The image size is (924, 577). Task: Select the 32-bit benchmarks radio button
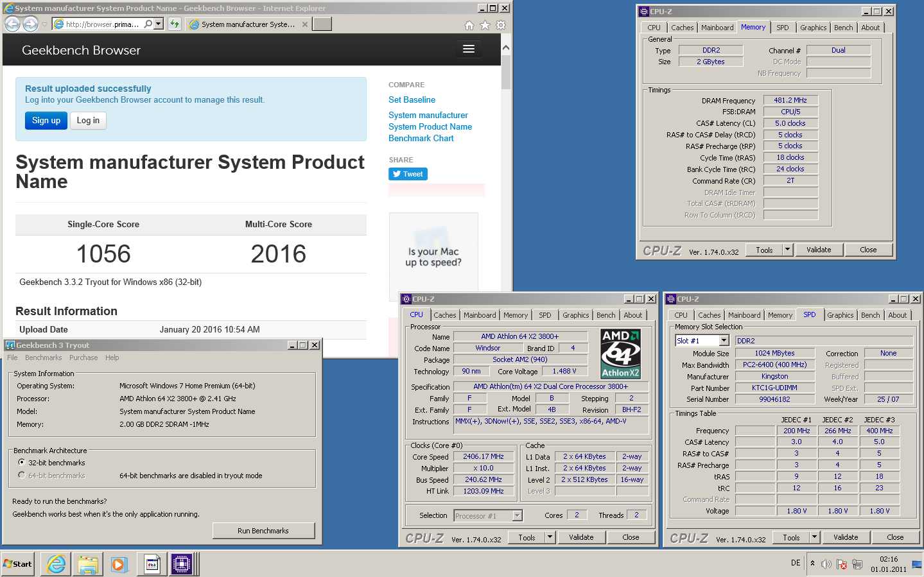[x=22, y=462]
